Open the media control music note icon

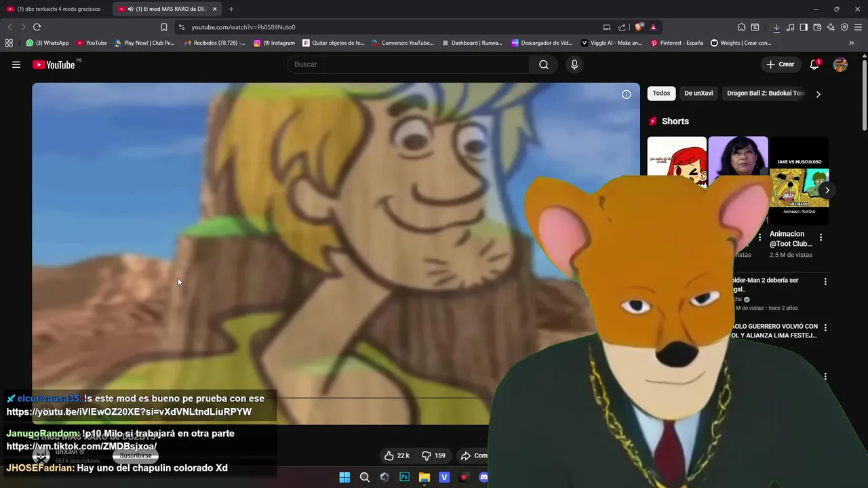[x=790, y=27]
